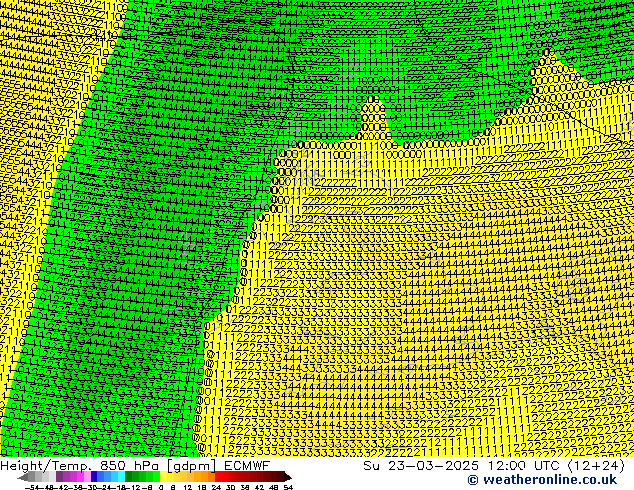
Task: Click the yellow swatch at 0 on the legend
Action: click(163, 477)
